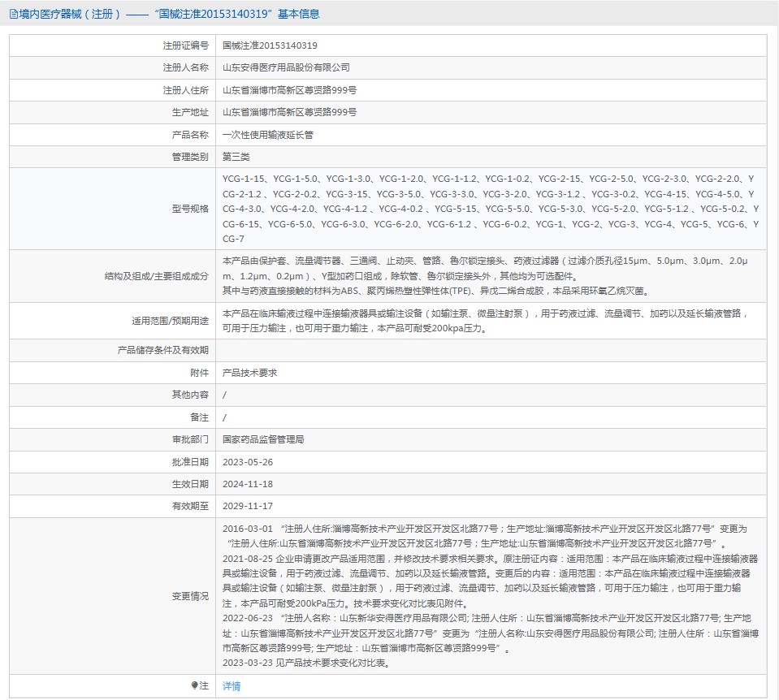The image size is (779, 700).
Task: Click the change entry dated 2022-06-23
Action: pyautogui.click(x=491, y=633)
